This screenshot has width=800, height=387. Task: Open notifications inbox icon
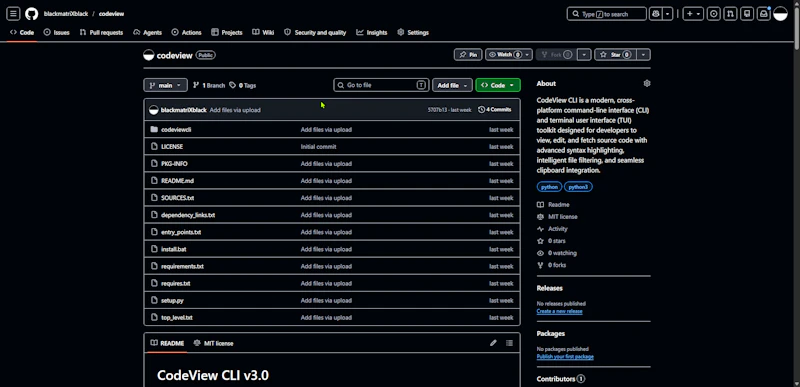[764, 14]
